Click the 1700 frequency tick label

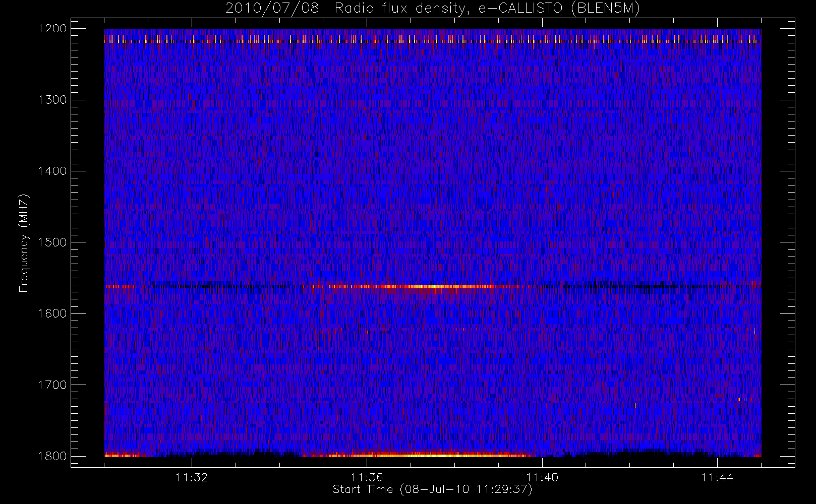pos(52,385)
